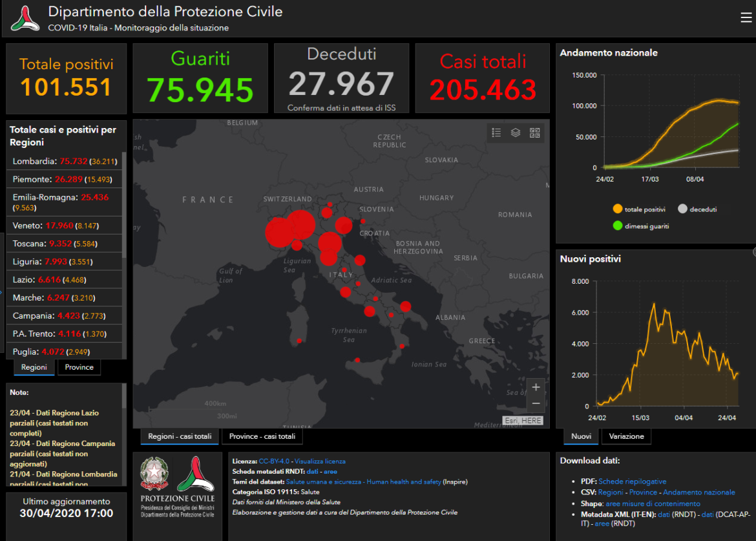Open the basemap gallery grid icon

pyautogui.click(x=535, y=133)
